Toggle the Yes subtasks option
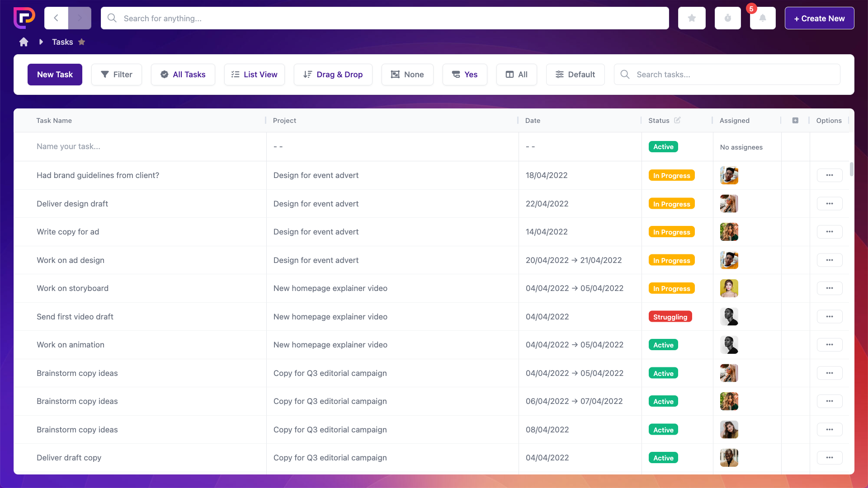The height and width of the screenshot is (488, 868). pyautogui.click(x=465, y=75)
